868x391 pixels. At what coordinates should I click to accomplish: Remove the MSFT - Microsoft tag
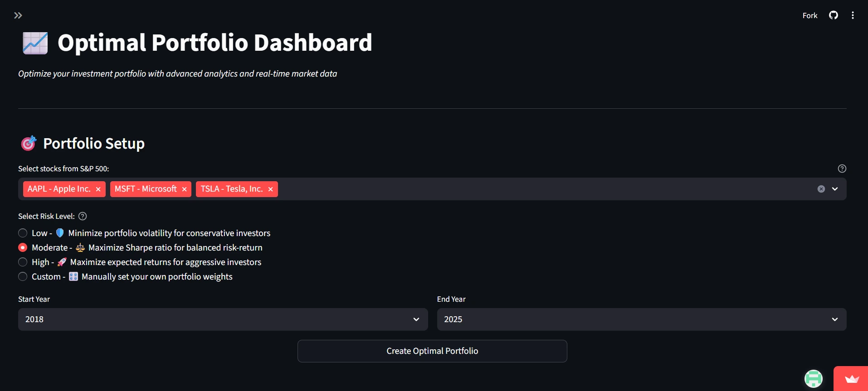tap(184, 189)
